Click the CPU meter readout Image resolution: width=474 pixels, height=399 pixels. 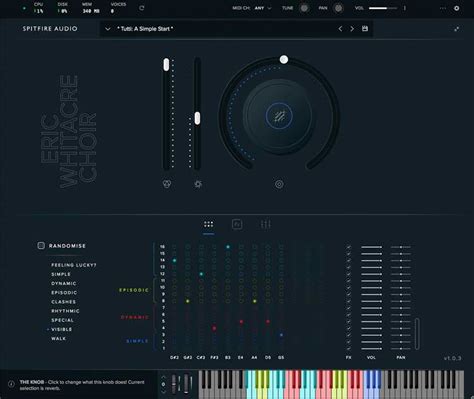coord(39,8)
